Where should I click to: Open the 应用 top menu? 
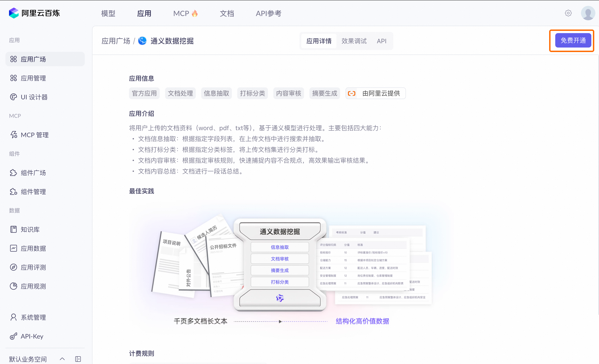coord(144,13)
